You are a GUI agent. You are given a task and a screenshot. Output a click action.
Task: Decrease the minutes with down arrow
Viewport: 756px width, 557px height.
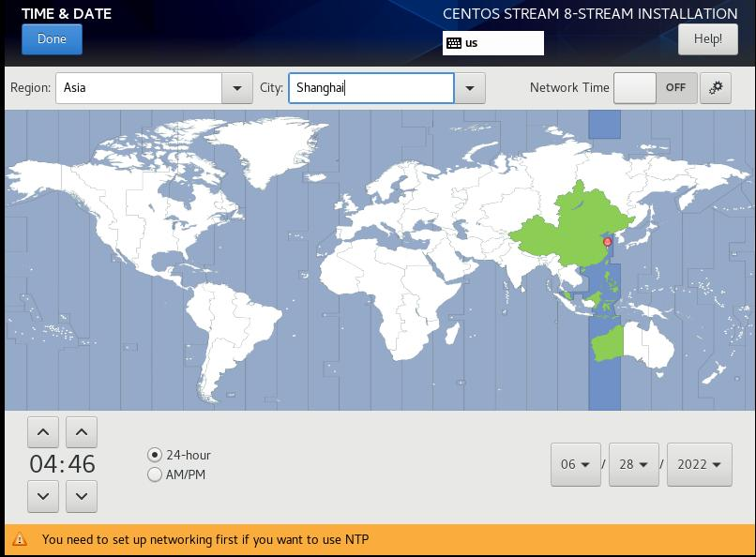coord(82,496)
